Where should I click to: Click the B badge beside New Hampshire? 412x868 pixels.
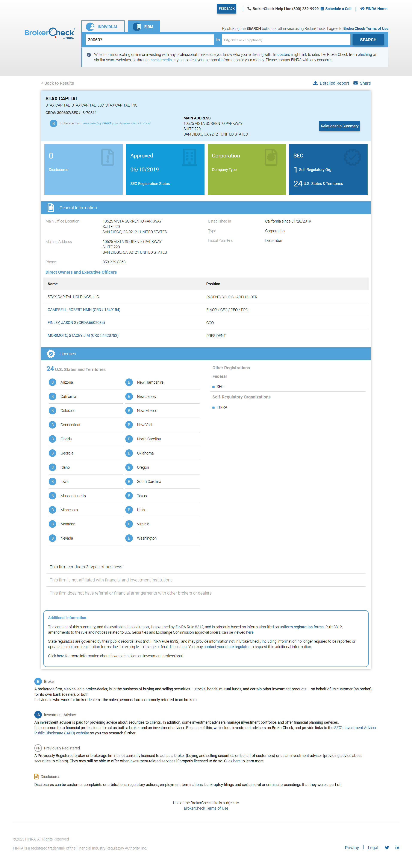tap(129, 382)
